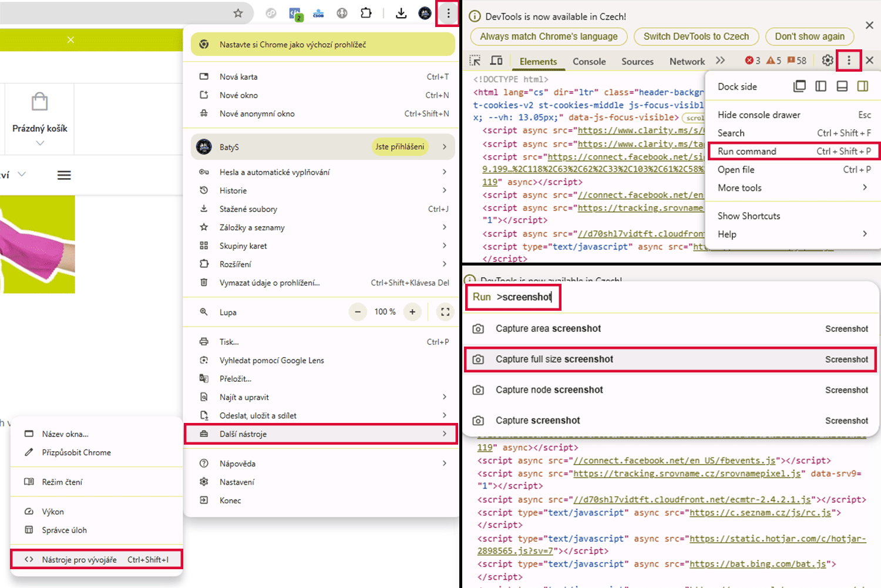Click the Tisk print menu item
This screenshot has width=881, height=588.
[321, 341]
